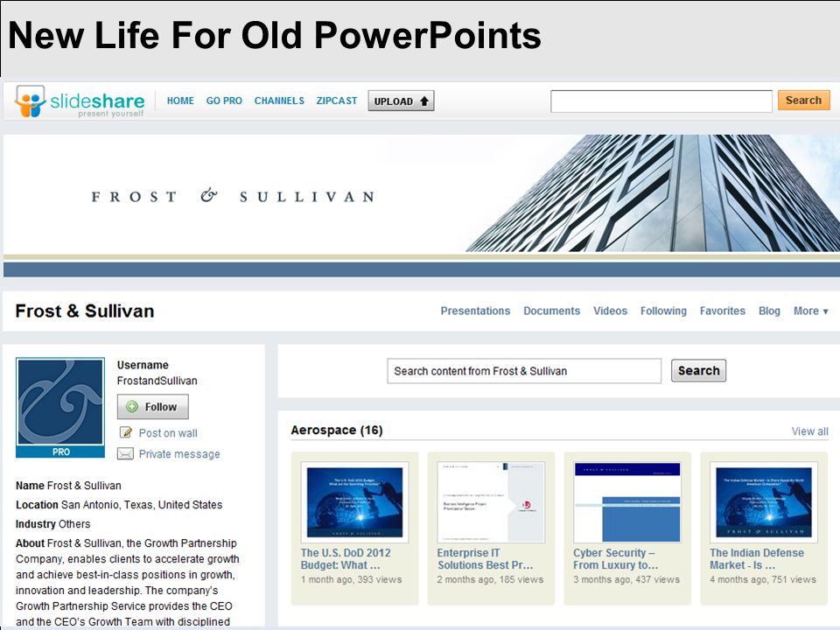Image resolution: width=840 pixels, height=630 pixels.
Task: Click the SlideShare logo
Action: [80, 101]
